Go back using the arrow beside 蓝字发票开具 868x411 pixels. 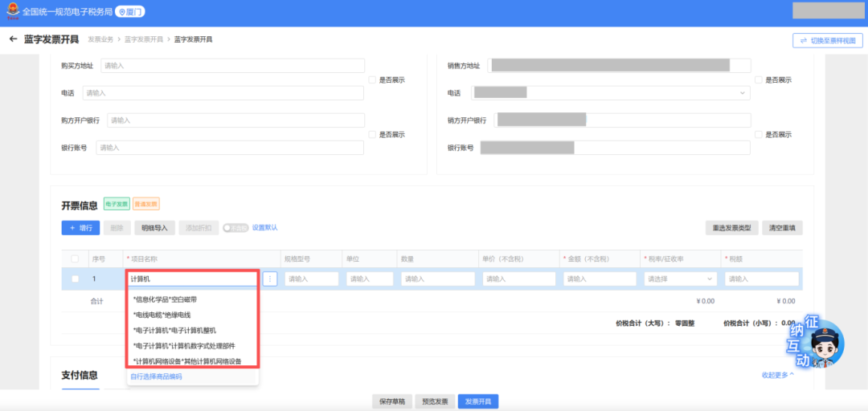pos(14,39)
